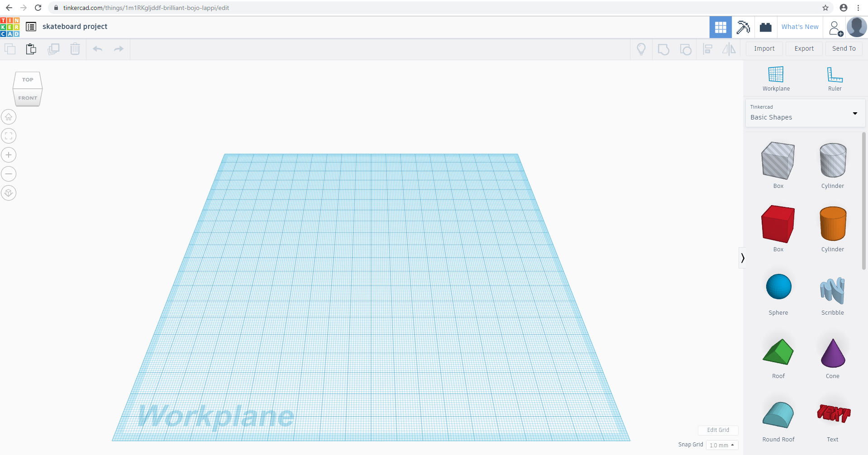The image size is (868, 455).
Task: Open the Basic Shapes category dropdown
Action: click(805, 113)
